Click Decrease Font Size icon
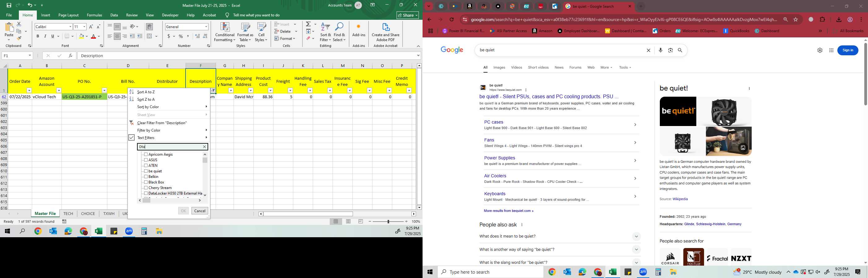The height and width of the screenshot is (278, 868). pos(98,27)
